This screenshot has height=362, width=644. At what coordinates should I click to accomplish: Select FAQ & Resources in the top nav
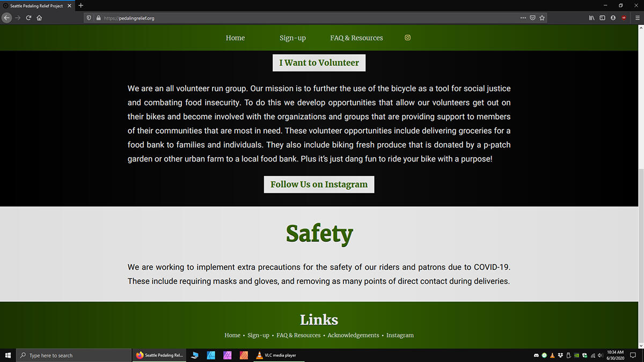pyautogui.click(x=356, y=38)
